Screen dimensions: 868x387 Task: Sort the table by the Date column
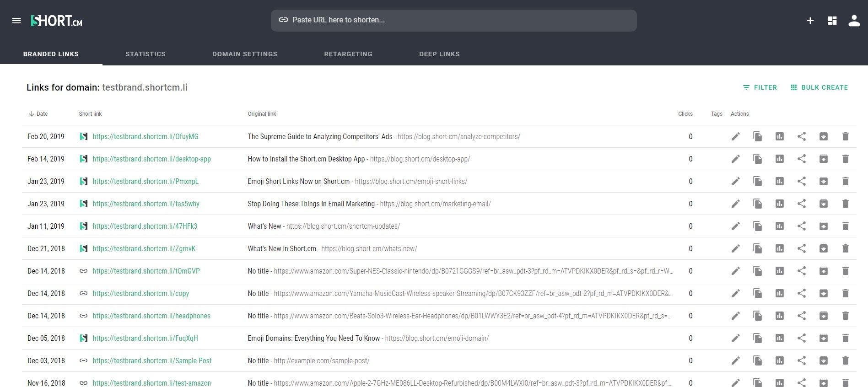[38, 114]
